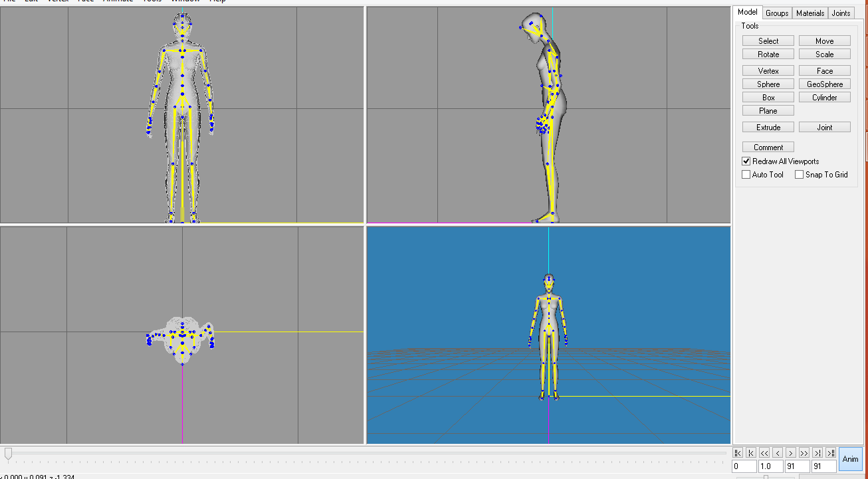Image resolution: width=868 pixels, height=479 pixels.
Task: Jump to the last frame of the animation
Action: pos(831,452)
